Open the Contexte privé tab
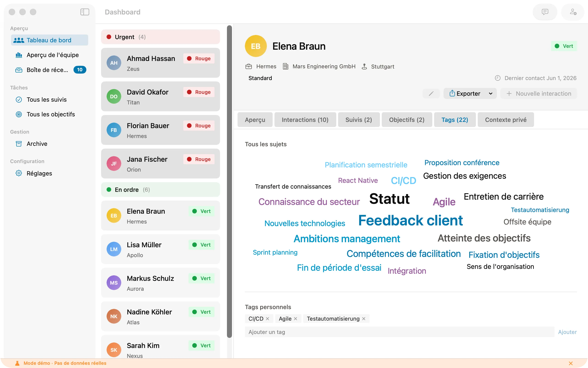The image size is (588, 368). click(506, 120)
